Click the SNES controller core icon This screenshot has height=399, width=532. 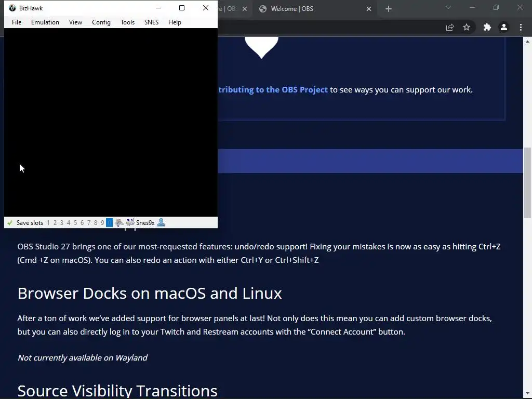[130, 222]
